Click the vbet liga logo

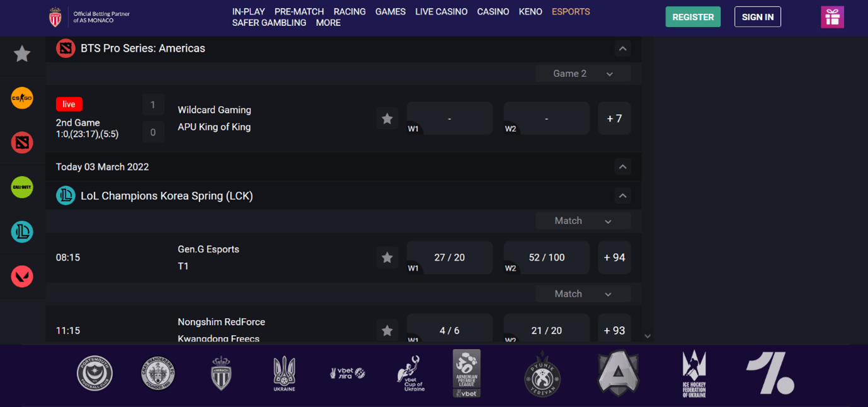click(x=348, y=373)
